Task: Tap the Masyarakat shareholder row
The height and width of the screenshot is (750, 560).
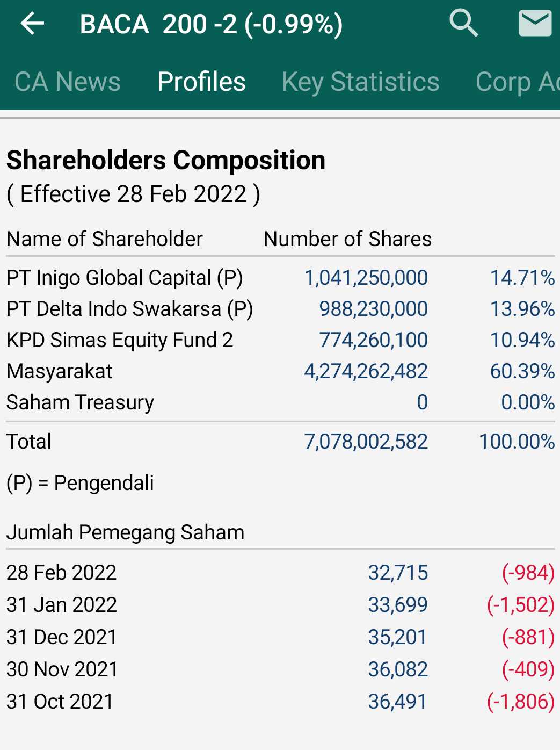Action: coord(60,371)
